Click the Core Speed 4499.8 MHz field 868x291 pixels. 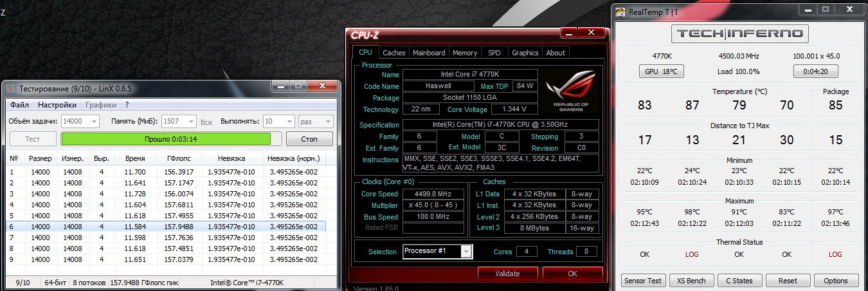[x=433, y=194]
